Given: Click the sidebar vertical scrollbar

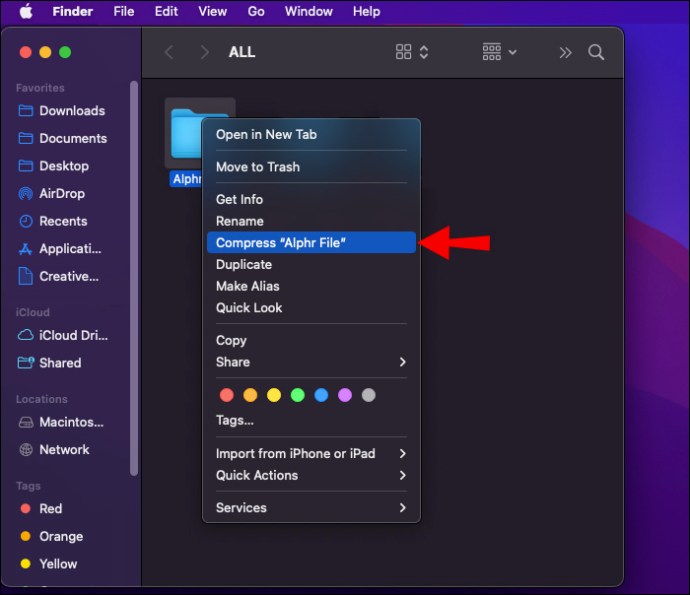Looking at the screenshot, I should pos(134,278).
